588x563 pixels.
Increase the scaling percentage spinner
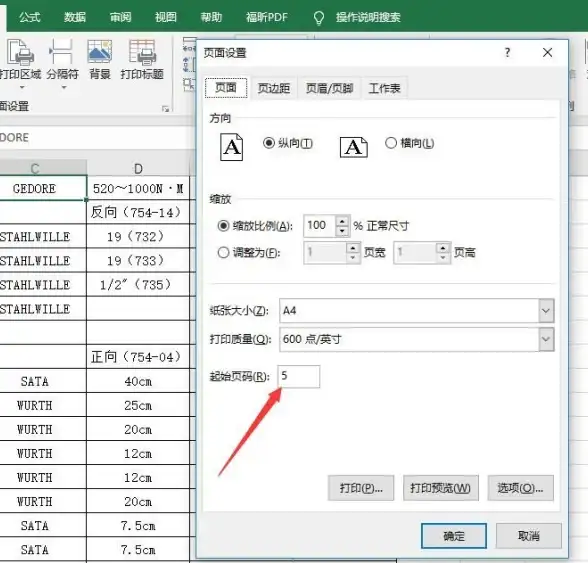tap(342, 221)
